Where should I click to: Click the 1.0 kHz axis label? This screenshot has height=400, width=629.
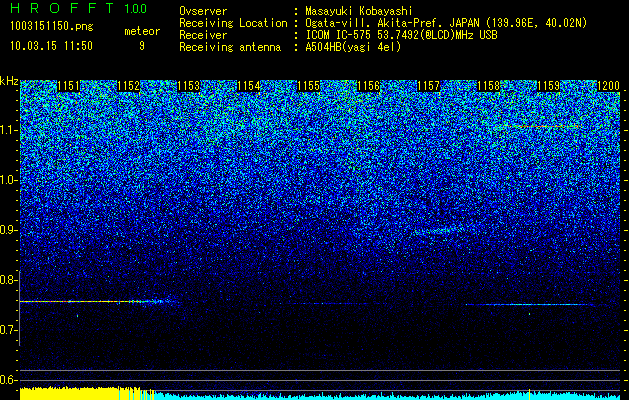tap(8, 180)
